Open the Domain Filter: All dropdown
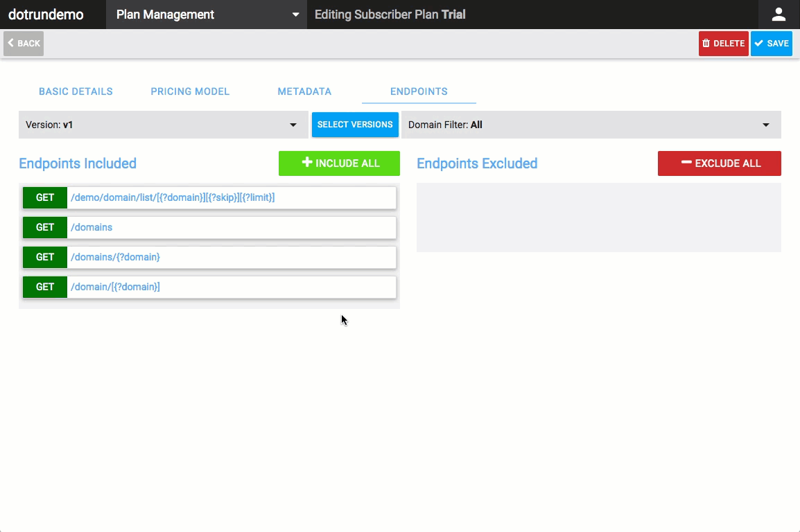 (591, 125)
